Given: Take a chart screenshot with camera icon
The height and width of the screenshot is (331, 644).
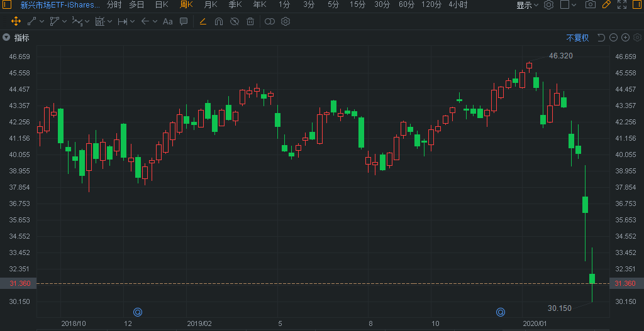Looking at the screenshot, I should click(590, 5).
